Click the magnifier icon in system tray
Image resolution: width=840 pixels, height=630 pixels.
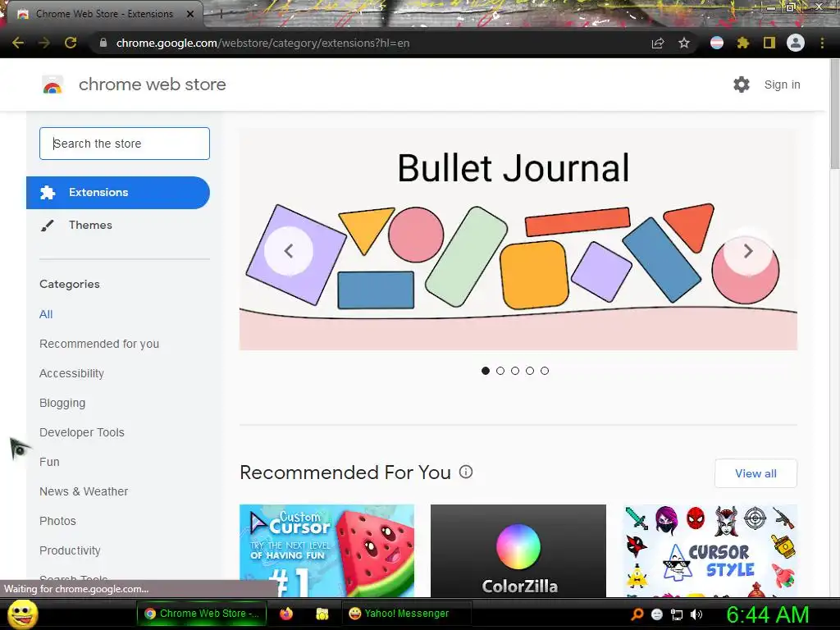pos(637,614)
